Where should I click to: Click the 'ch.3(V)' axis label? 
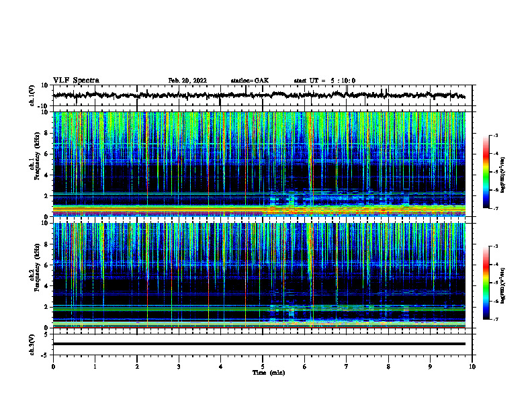(x=32, y=345)
